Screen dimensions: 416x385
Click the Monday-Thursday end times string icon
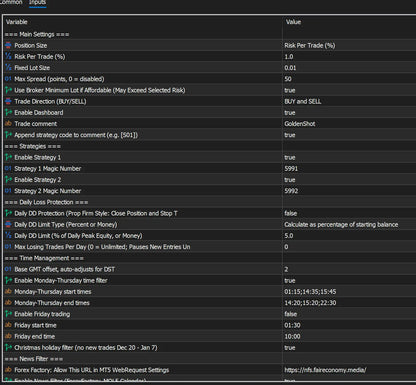[8, 303]
